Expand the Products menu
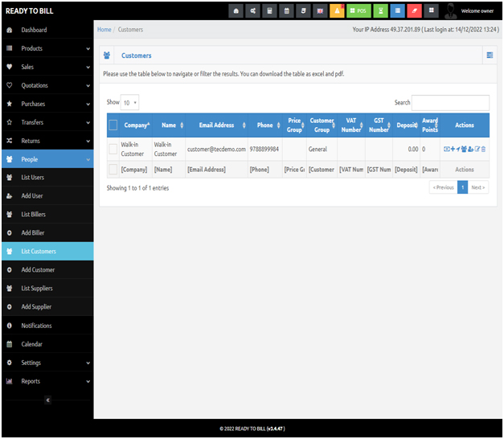504x439 pixels. (47, 48)
